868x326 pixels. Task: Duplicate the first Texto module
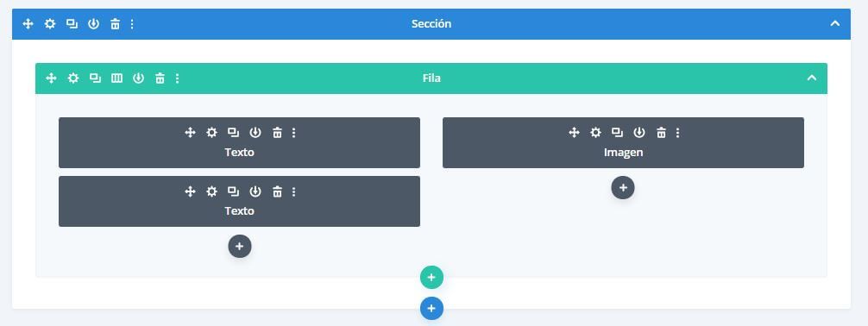pyautogui.click(x=234, y=132)
